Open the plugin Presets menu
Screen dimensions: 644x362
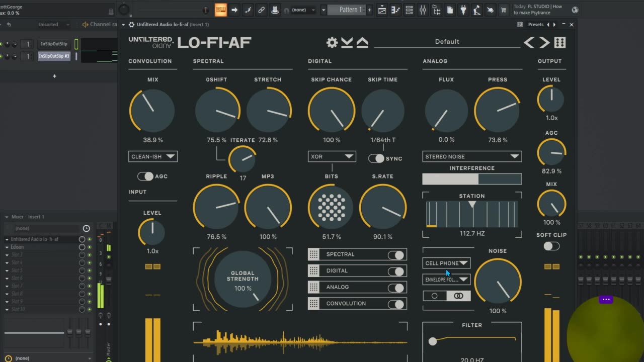[535, 24]
